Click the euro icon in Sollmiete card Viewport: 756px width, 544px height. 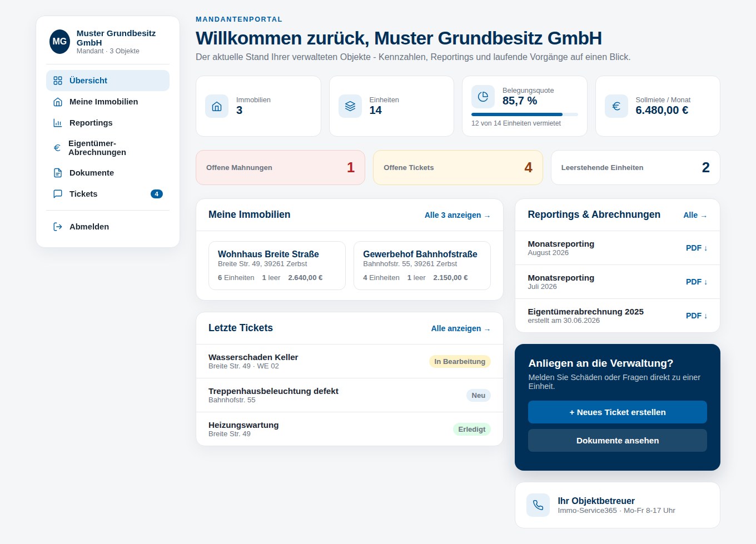click(x=616, y=106)
